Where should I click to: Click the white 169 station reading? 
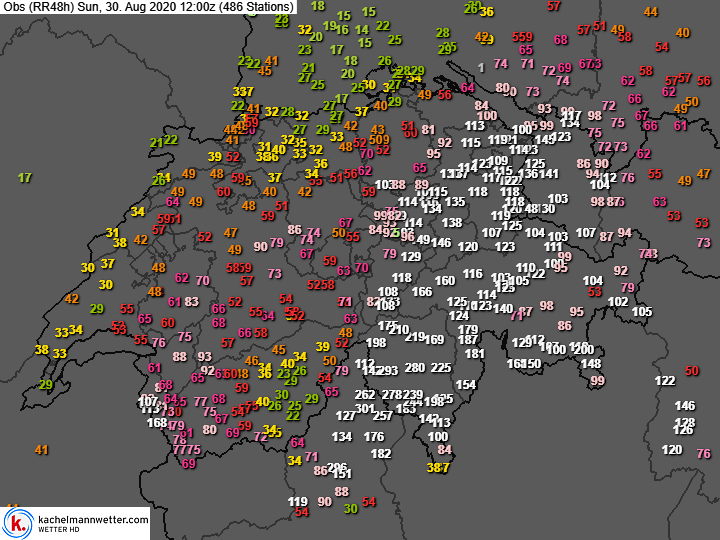coord(435,338)
